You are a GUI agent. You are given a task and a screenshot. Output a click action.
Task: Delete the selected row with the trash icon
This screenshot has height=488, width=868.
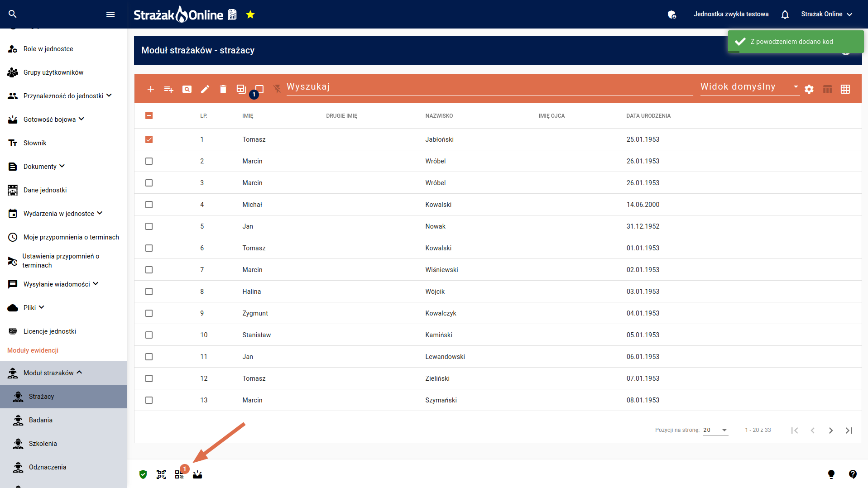[223, 89]
